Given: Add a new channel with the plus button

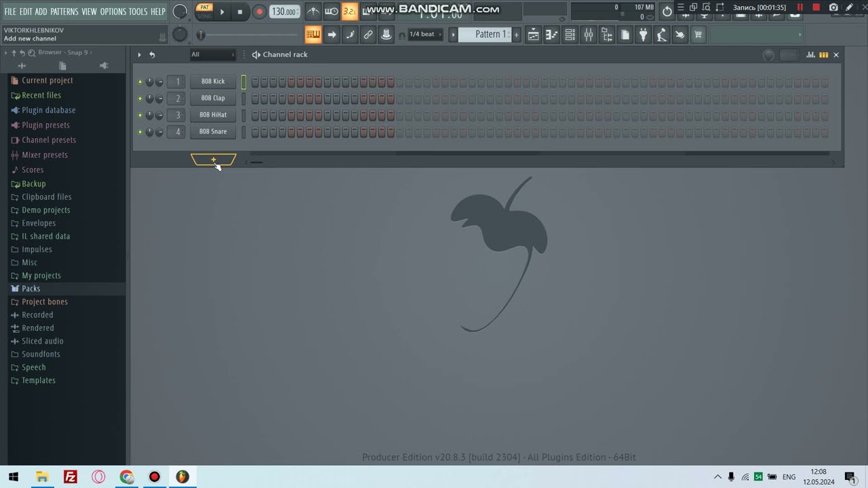Looking at the screenshot, I should coord(214,160).
